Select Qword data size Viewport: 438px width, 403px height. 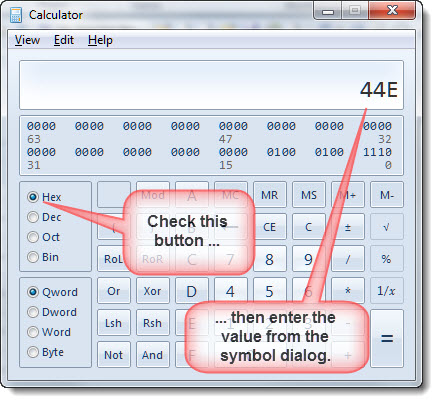pos(52,292)
